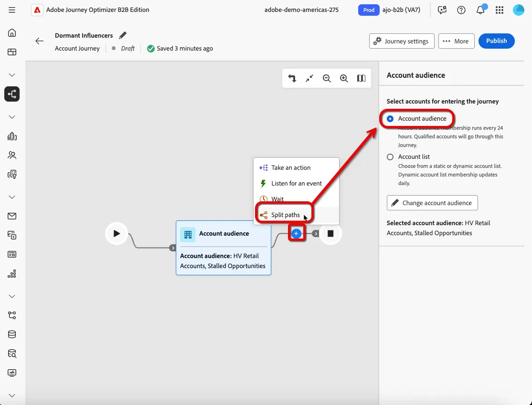The width and height of the screenshot is (532, 405).
Task: Open the Accounts buildings icon in sidebar
Action: click(12, 136)
